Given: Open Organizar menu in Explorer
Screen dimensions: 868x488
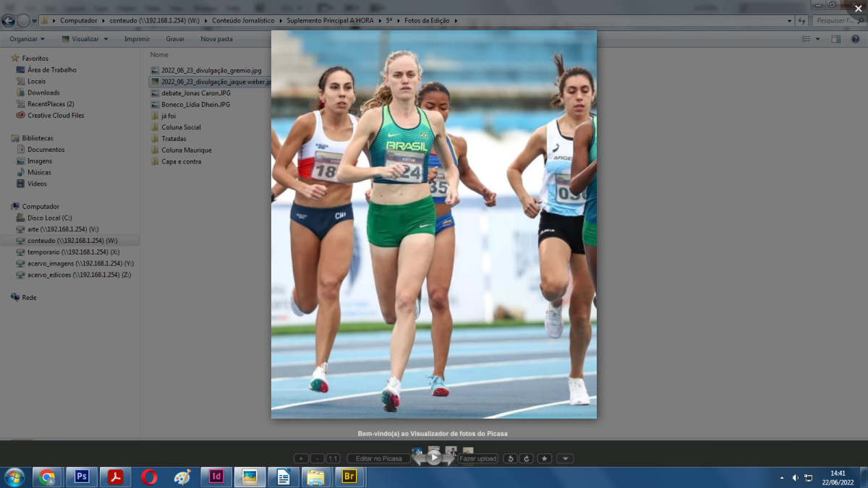Looking at the screenshot, I should (x=27, y=39).
